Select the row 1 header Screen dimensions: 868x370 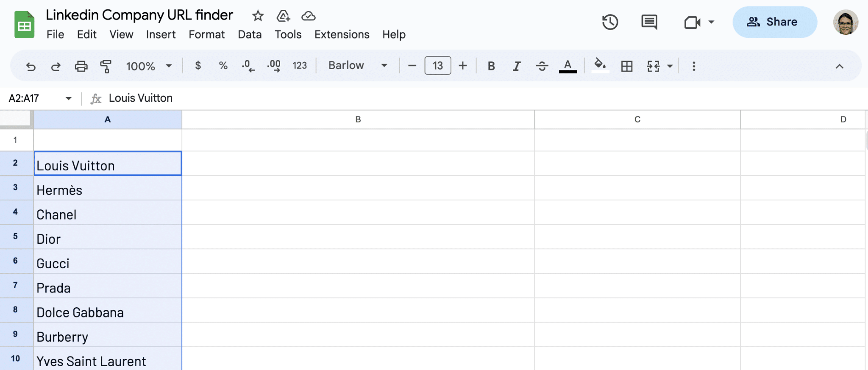(17, 140)
